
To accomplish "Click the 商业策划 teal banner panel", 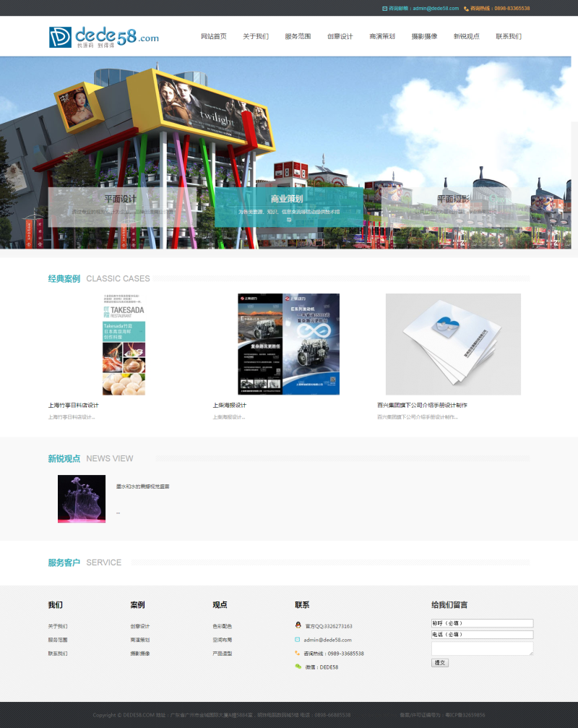I will point(289,207).
